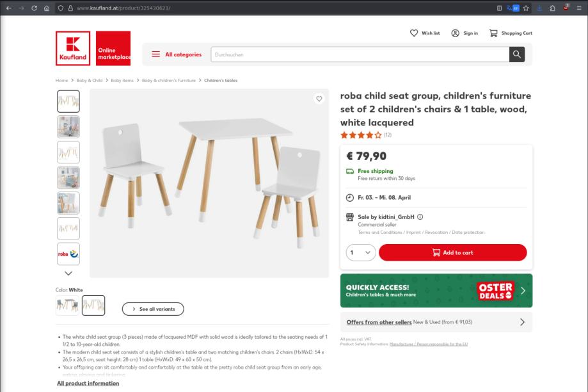Expand more thumbnails with the down chevron
The image size is (588, 392).
[68, 274]
